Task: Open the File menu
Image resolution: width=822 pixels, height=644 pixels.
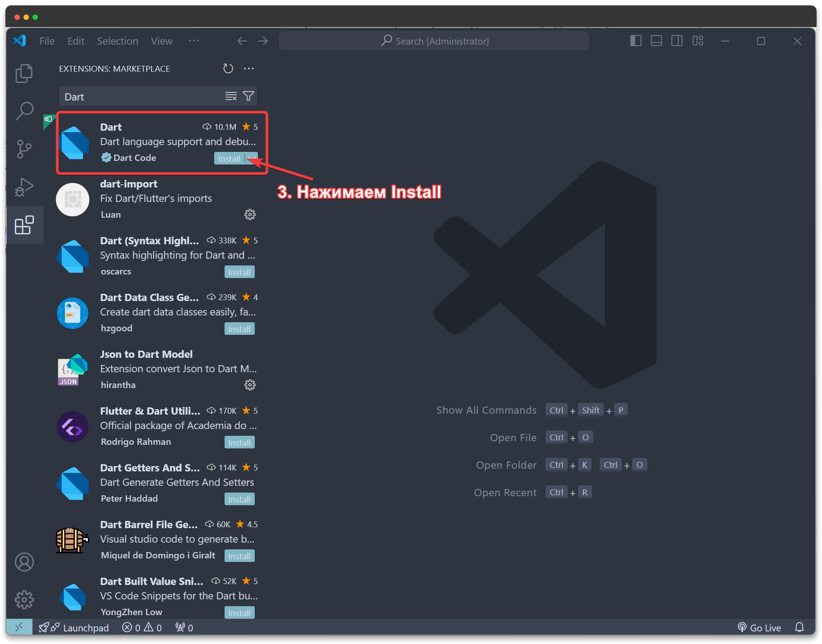Action: pyautogui.click(x=47, y=41)
